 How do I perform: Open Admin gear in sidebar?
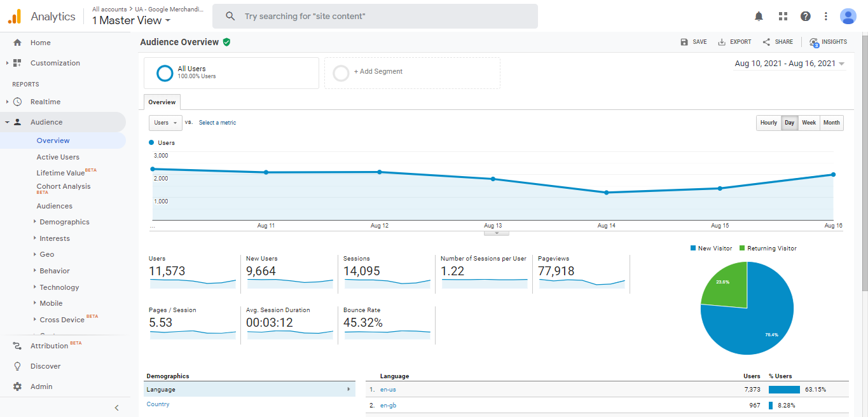coord(18,386)
